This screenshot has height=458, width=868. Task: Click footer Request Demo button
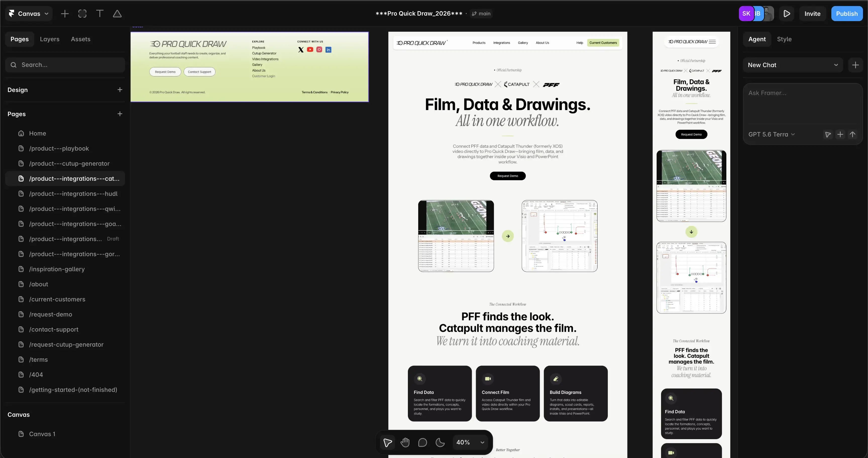165,72
